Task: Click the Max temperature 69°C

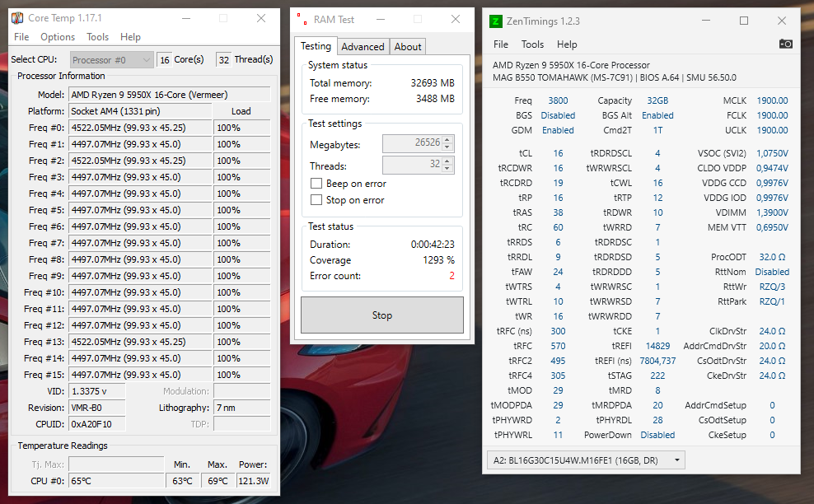Action: pos(218,481)
